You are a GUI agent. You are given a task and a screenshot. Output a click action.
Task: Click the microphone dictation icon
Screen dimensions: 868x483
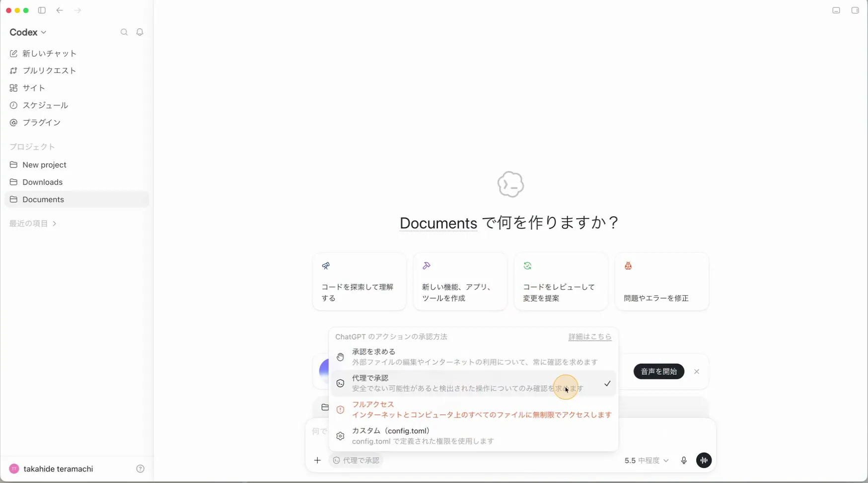(x=684, y=461)
